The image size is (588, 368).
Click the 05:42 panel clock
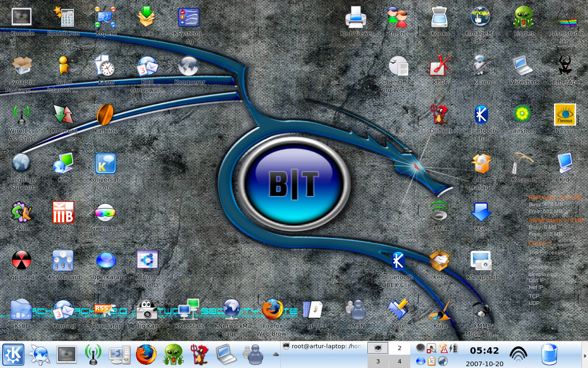484,351
